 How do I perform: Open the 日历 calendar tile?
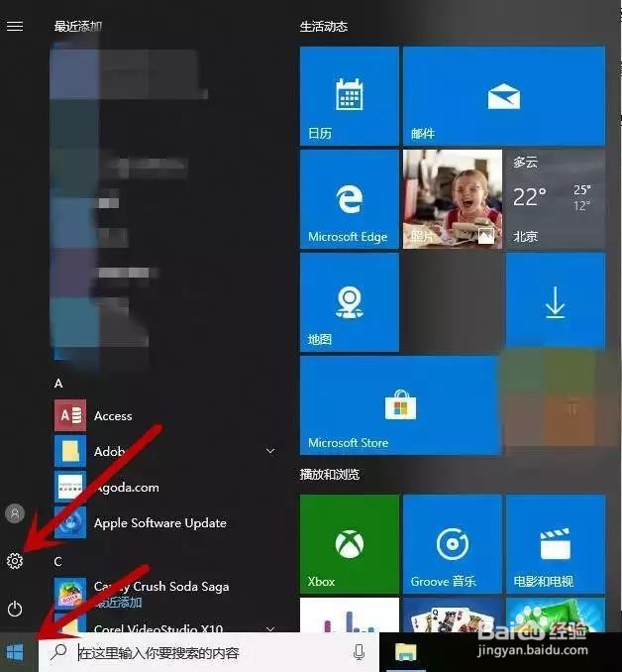349,95
